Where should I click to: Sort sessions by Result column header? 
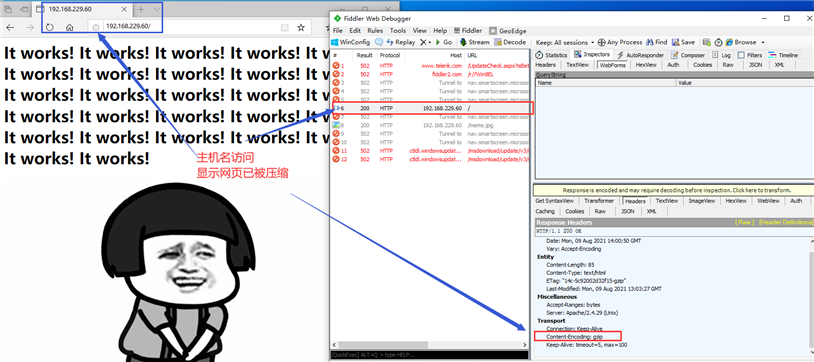(x=364, y=55)
